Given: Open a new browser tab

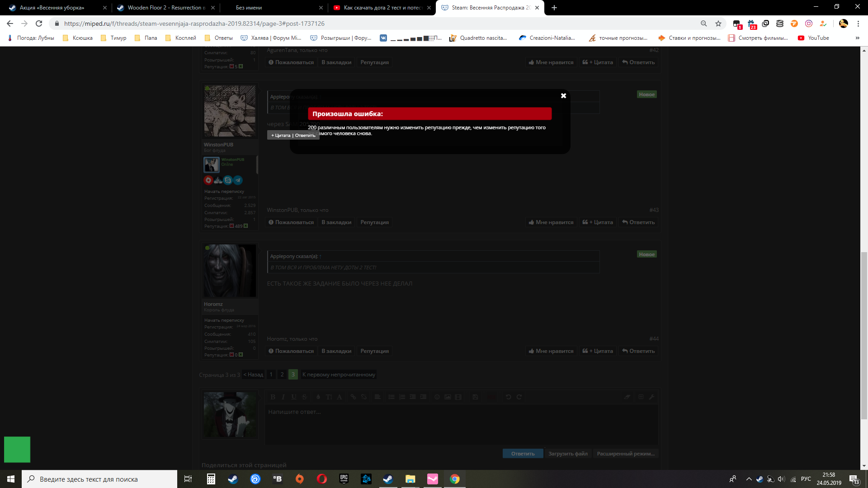Looking at the screenshot, I should pyautogui.click(x=554, y=8).
